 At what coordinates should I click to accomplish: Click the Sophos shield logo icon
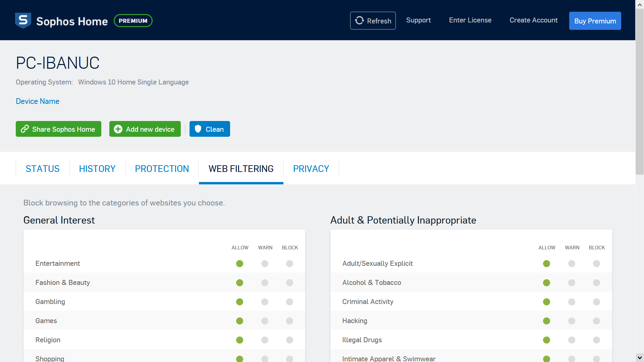pyautogui.click(x=23, y=20)
